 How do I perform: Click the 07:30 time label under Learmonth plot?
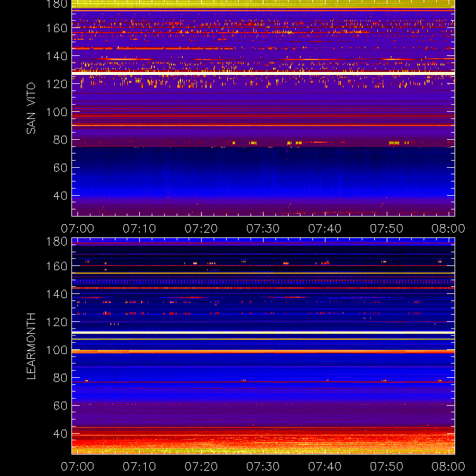pyautogui.click(x=263, y=466)
